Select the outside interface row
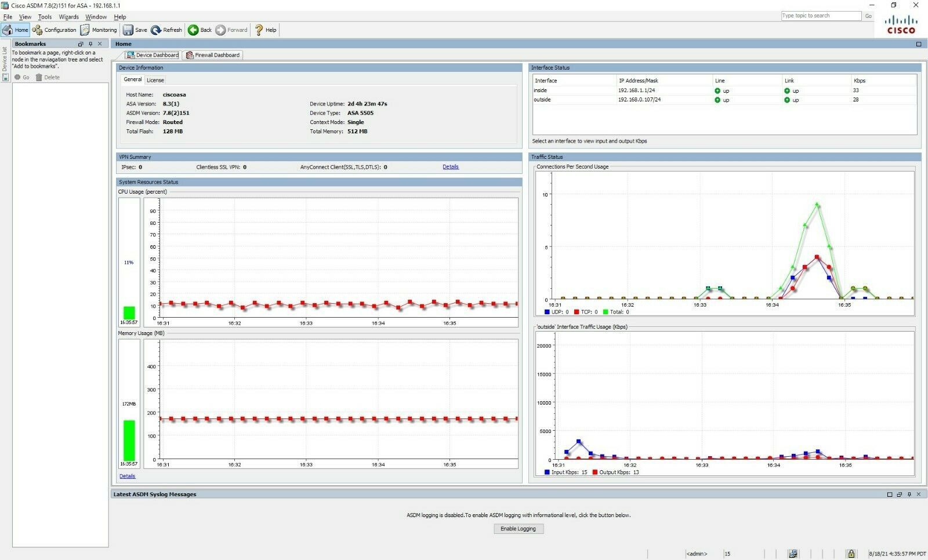Screen dimensions: 928x560 724,100
